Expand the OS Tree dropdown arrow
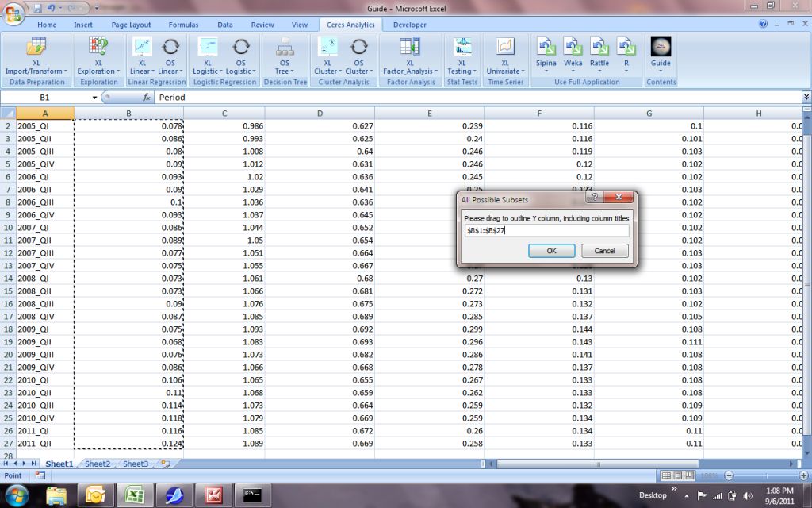812x508 pixels. [x=292, y=71]
